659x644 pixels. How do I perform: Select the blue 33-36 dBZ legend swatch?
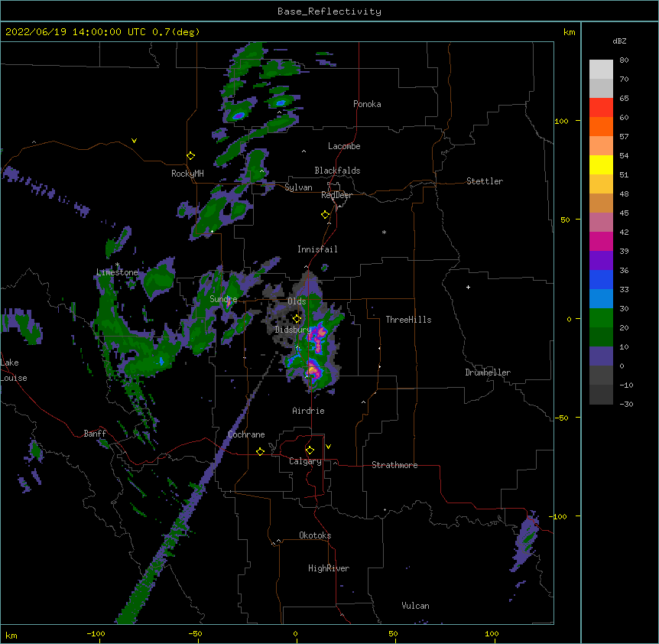point(601,279)
